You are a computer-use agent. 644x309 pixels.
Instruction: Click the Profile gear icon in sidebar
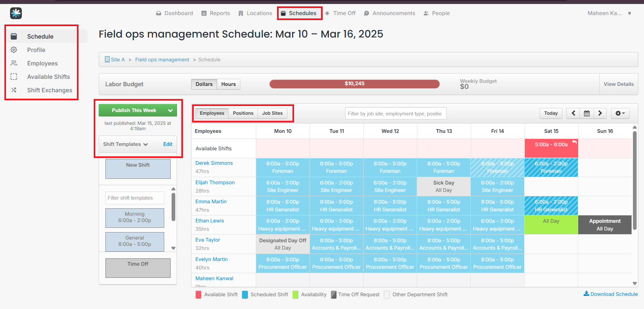14,50
